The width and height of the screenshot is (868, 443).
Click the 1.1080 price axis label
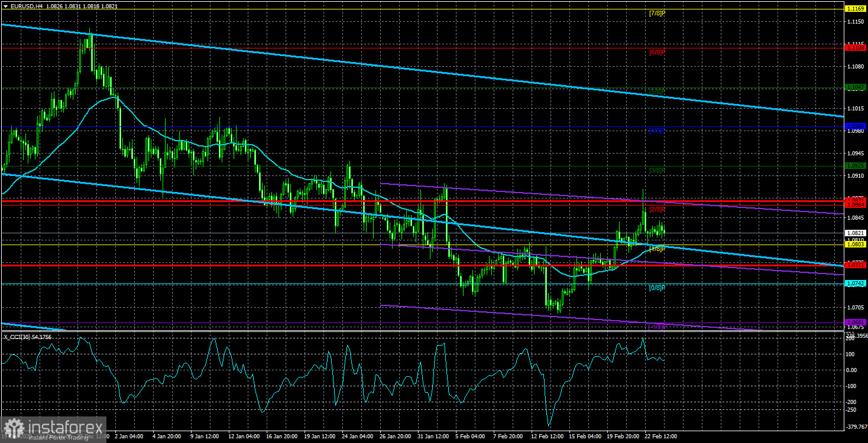tap(856, 66)
